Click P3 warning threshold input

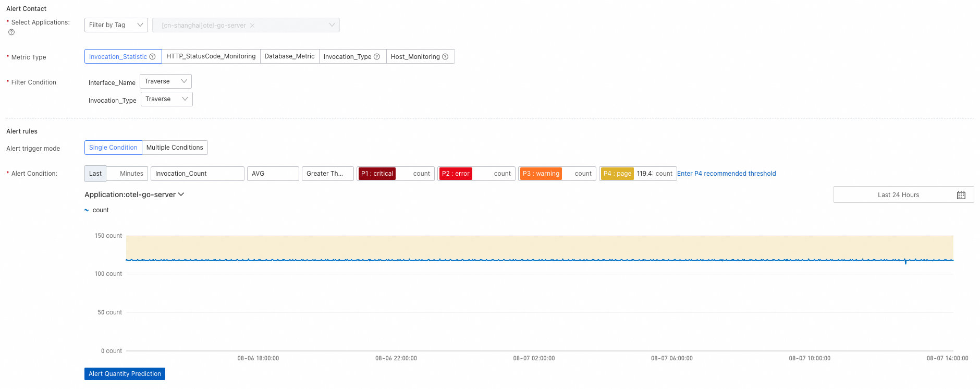pos(568,174)
